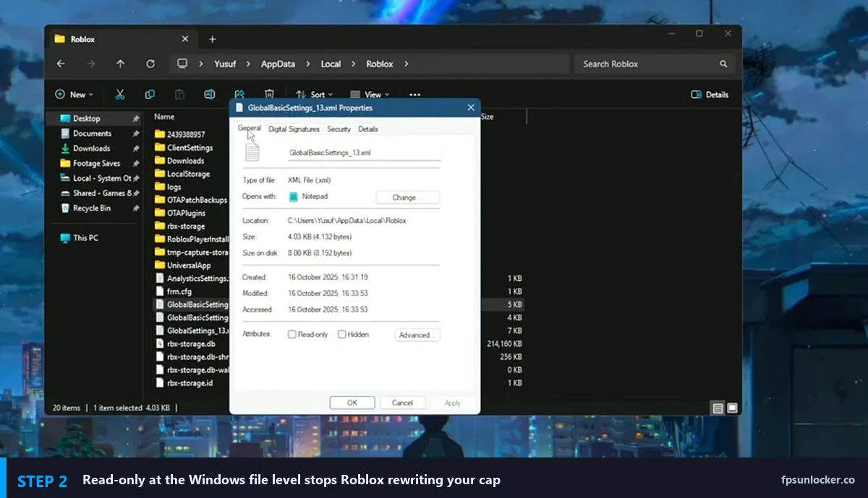
Task: Open the See more three-dots menu
Action: click(x=414, y=95)
